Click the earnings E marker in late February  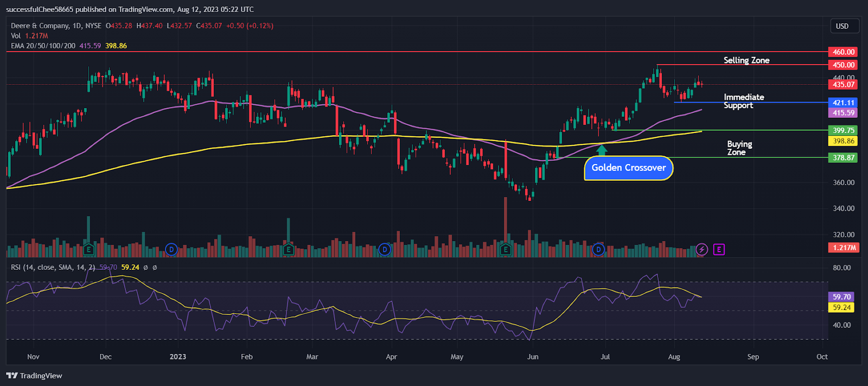(288, 250)
